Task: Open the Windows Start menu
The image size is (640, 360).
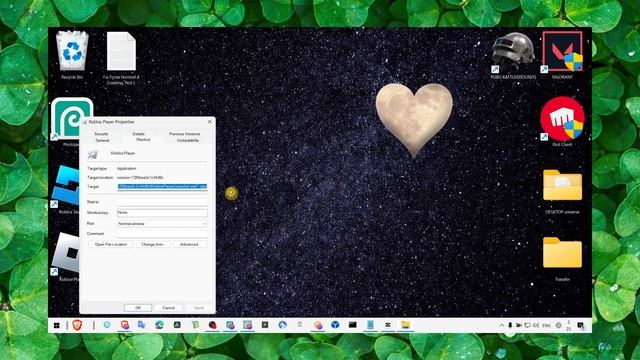Action: pos(57,325)
